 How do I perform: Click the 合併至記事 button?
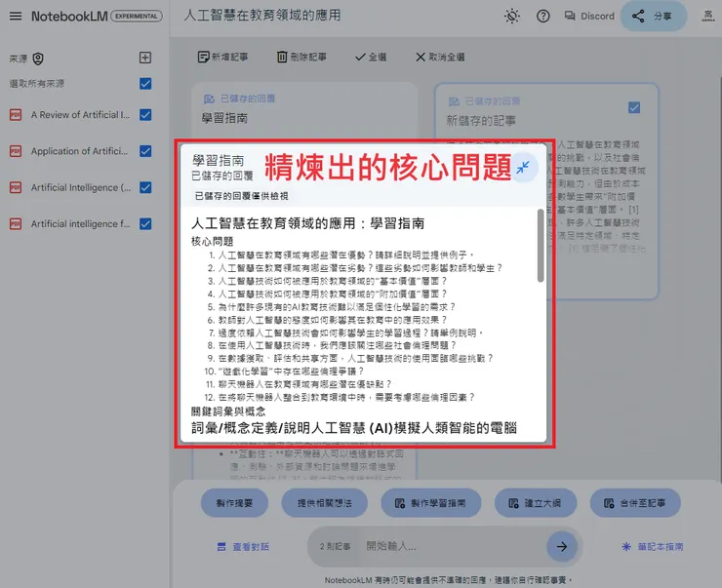point(635,503)
